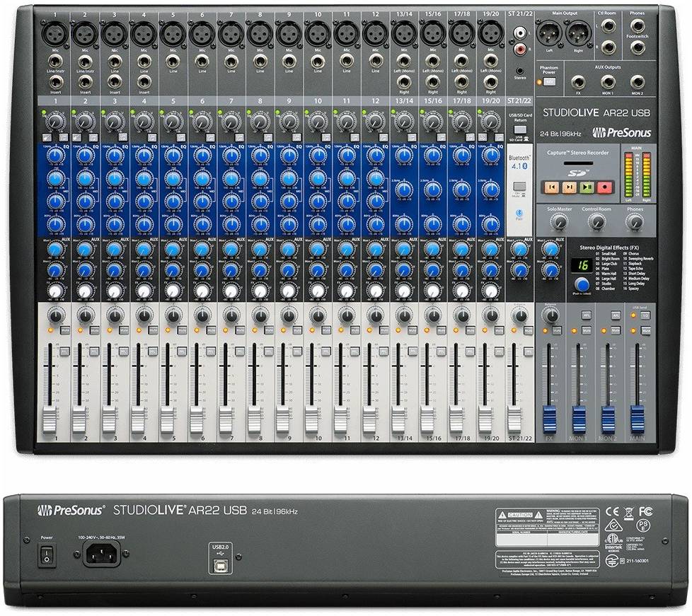Screen dimensions: 692x616
Task: Click the Main Output Right XLR jack
Action: 578,33
